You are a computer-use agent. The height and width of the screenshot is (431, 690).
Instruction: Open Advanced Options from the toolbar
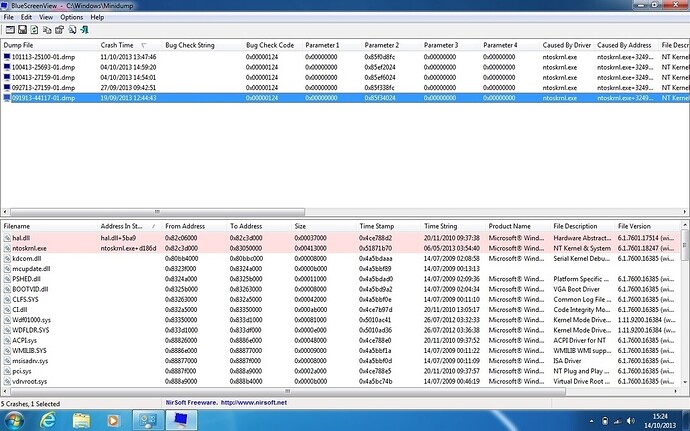pos(10,30)
